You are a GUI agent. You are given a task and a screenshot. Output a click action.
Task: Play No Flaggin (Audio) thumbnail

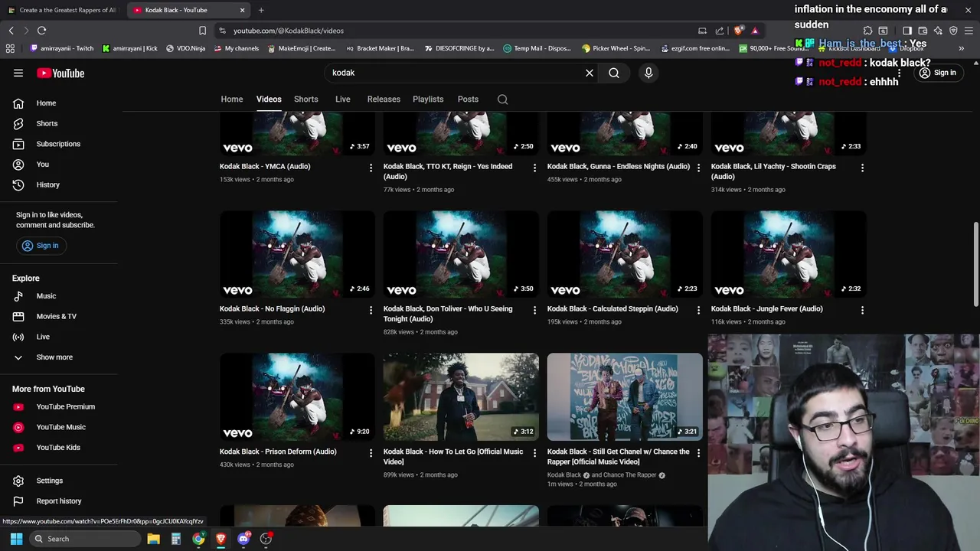tap(297, 254)
